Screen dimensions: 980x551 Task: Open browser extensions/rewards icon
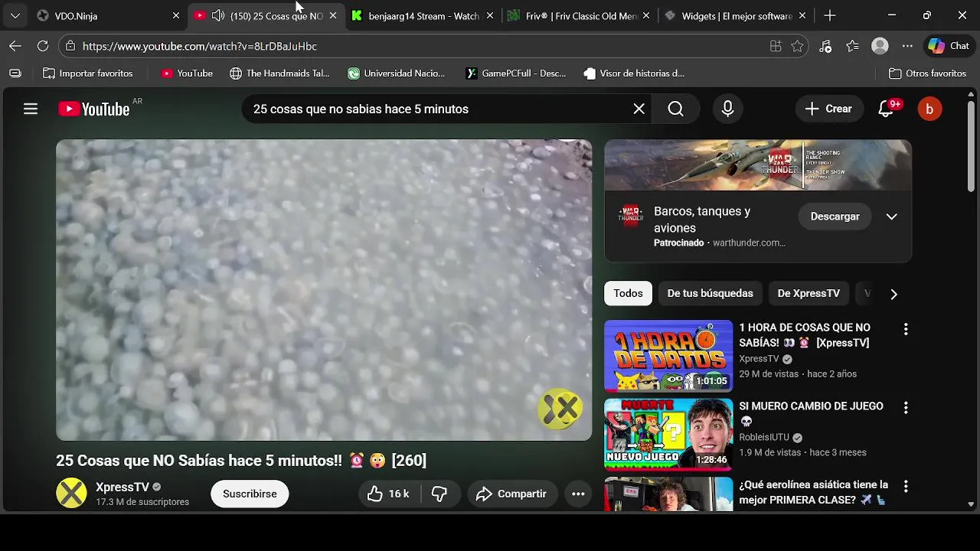825,46
